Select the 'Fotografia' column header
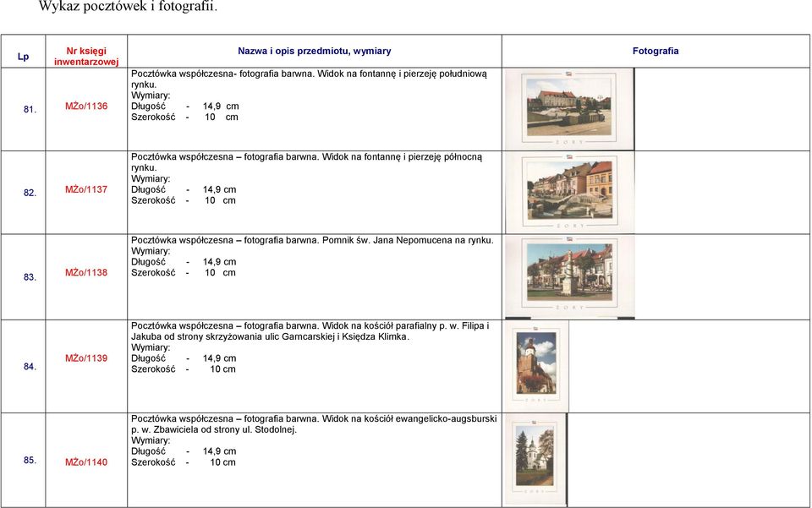This screenshot has width=812, height=508. click(x=656, y=51)
